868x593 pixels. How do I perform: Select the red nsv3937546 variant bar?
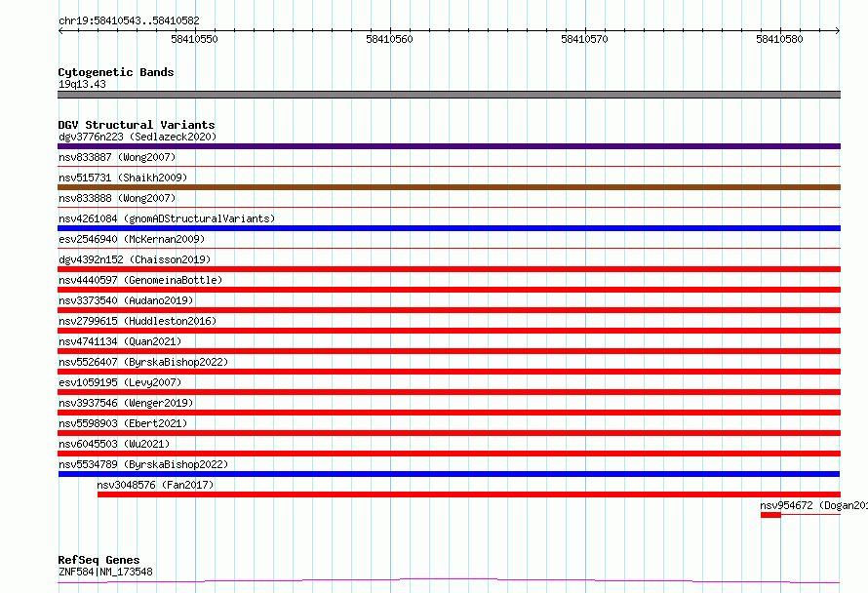[x=449, y=413]
